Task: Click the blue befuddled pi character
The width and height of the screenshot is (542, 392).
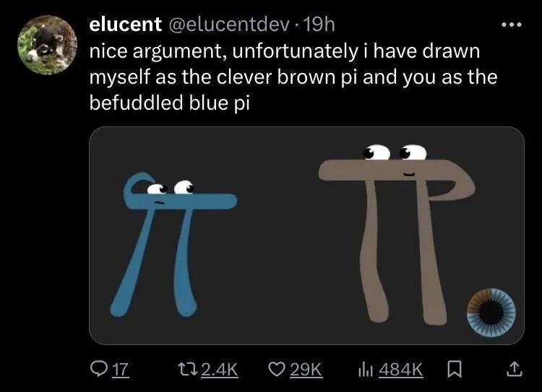Action: [x=173, y=244]
